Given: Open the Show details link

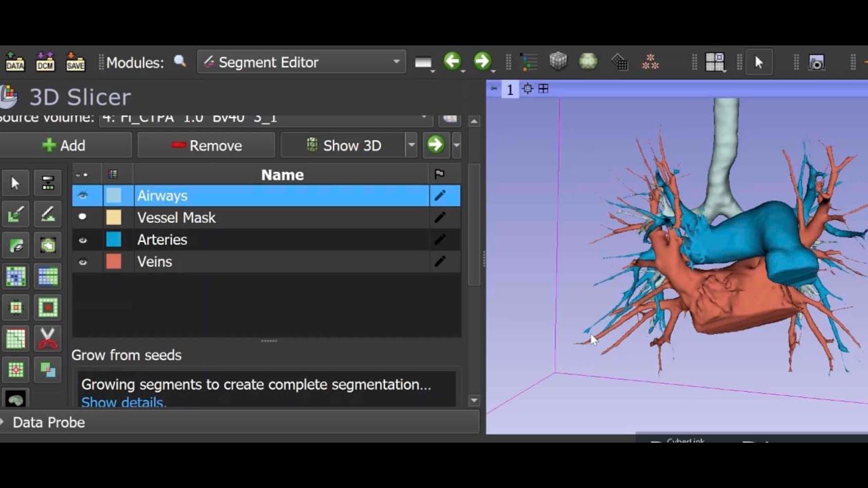Looking at the screenshot, I should 123,403.
